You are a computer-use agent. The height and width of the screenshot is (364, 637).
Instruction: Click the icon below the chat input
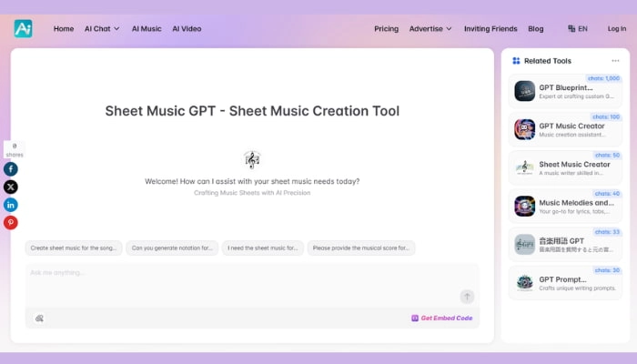pyautogui.click(x=39, y=318)
